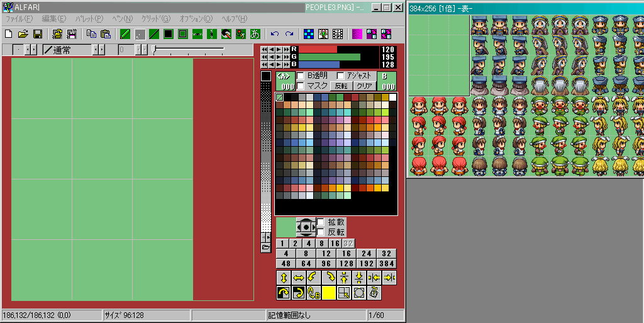Click the 〈A〉 color slot button

coord(285,81)
